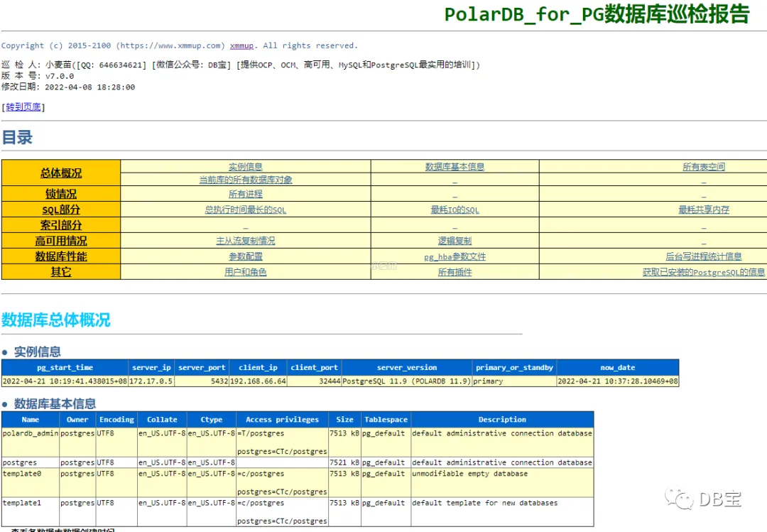Jump via the 转到页底 link

23,107
